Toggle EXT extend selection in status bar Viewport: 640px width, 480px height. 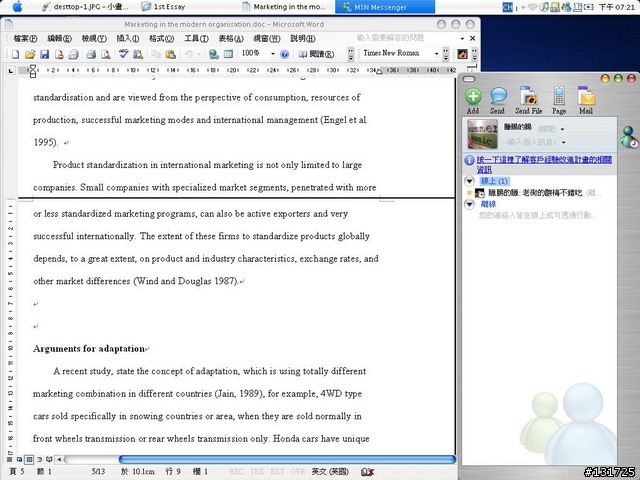coord(277,472)
